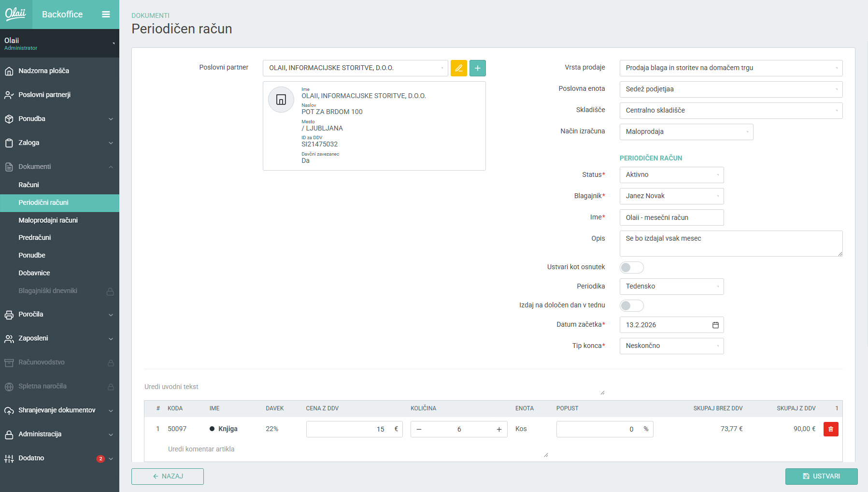Screen dimensions: 868x492
Task: Click the NAZAJ button
Action: click(x=168, y=477)
